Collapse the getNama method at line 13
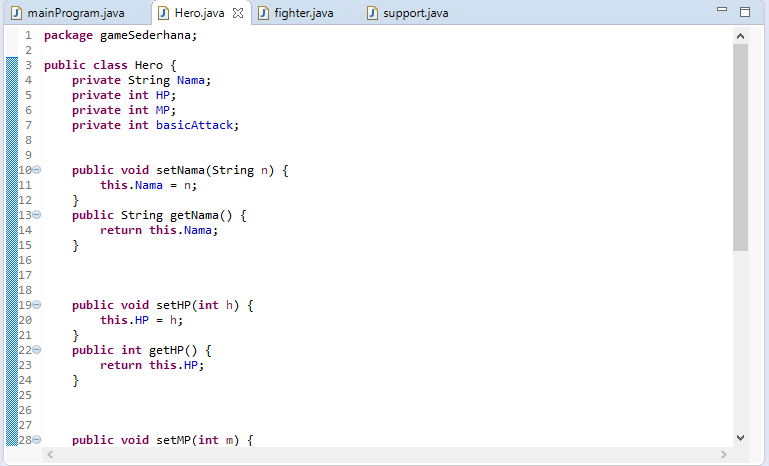769x466 pixels. pos(37,215)
